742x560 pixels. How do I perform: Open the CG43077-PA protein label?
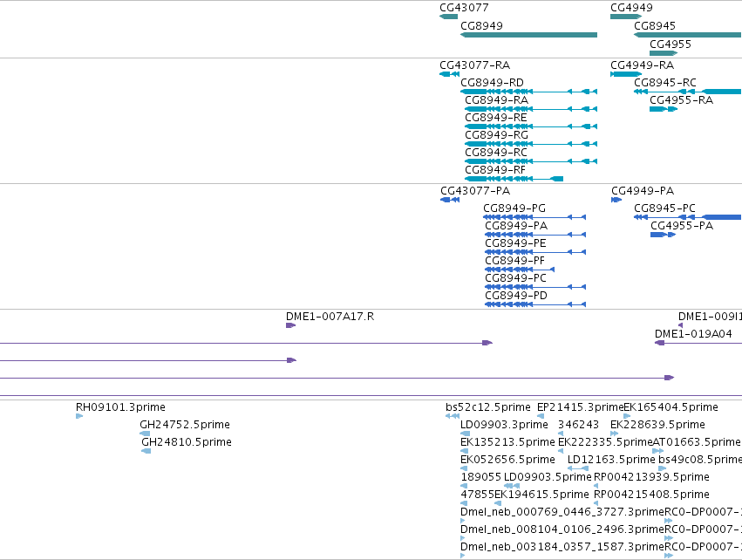(x=475, y=191)
